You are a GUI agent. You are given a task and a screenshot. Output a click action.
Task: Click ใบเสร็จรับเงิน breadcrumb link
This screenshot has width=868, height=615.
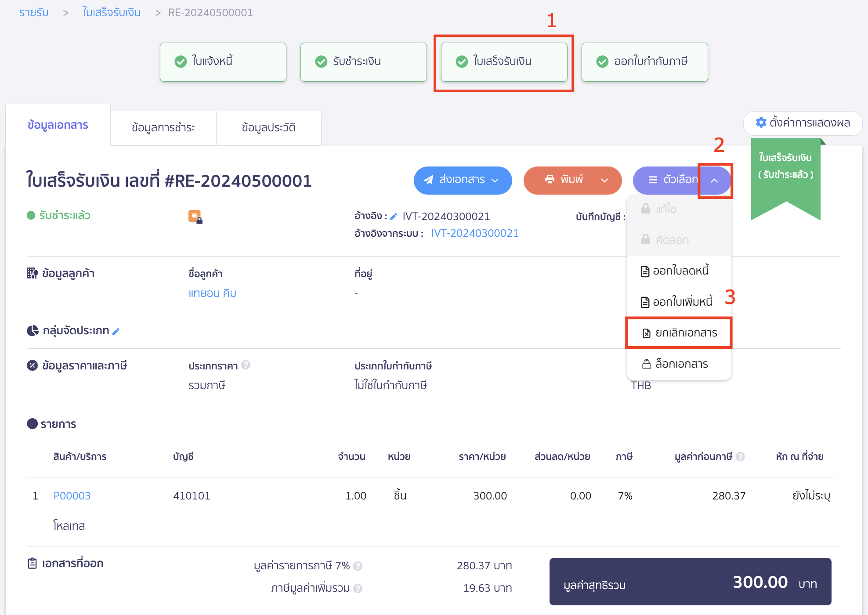[x=112, y=13]
